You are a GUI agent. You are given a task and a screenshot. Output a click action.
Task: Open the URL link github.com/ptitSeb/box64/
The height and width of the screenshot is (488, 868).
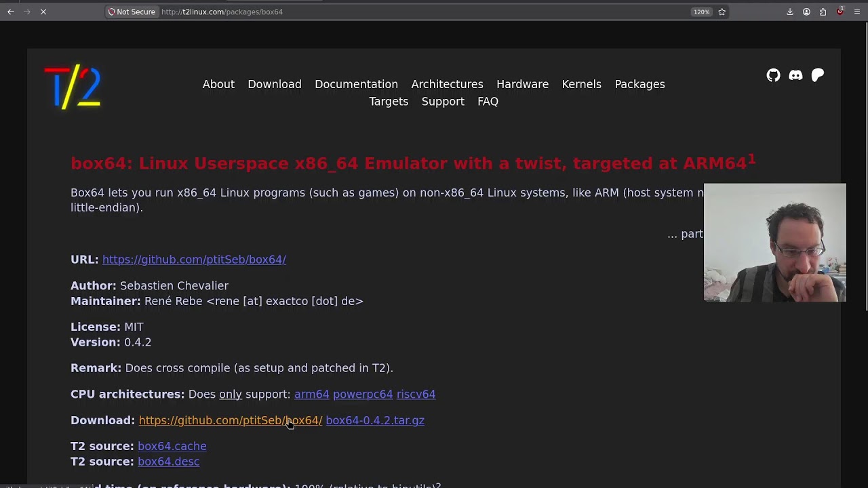(x=194, y=260)
